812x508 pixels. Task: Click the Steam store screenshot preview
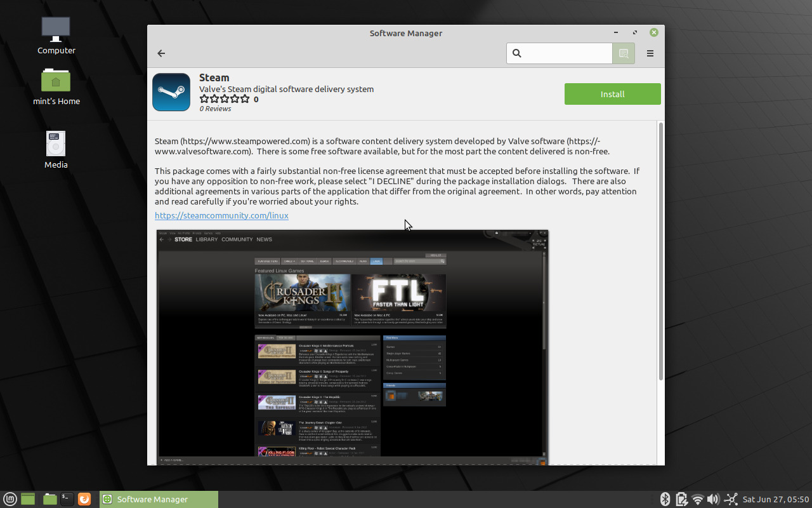click(x=352, y=347)
